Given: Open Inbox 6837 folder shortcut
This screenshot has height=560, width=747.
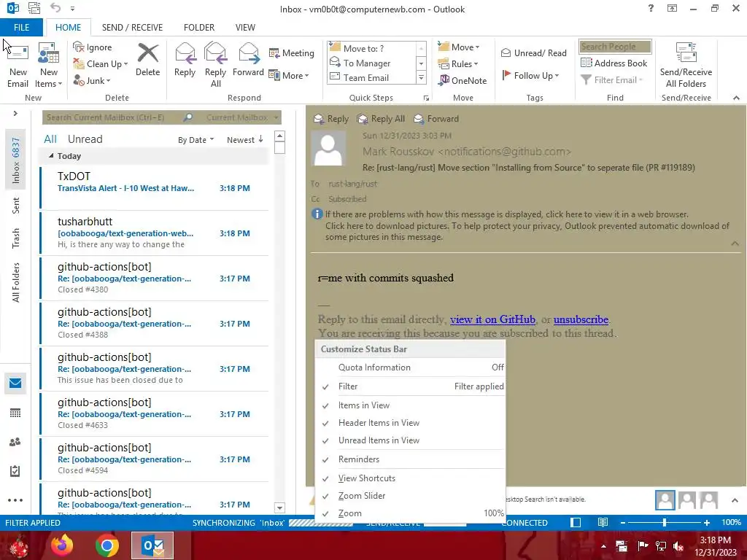Looking at the screenshot, I should tap(15, 160).
